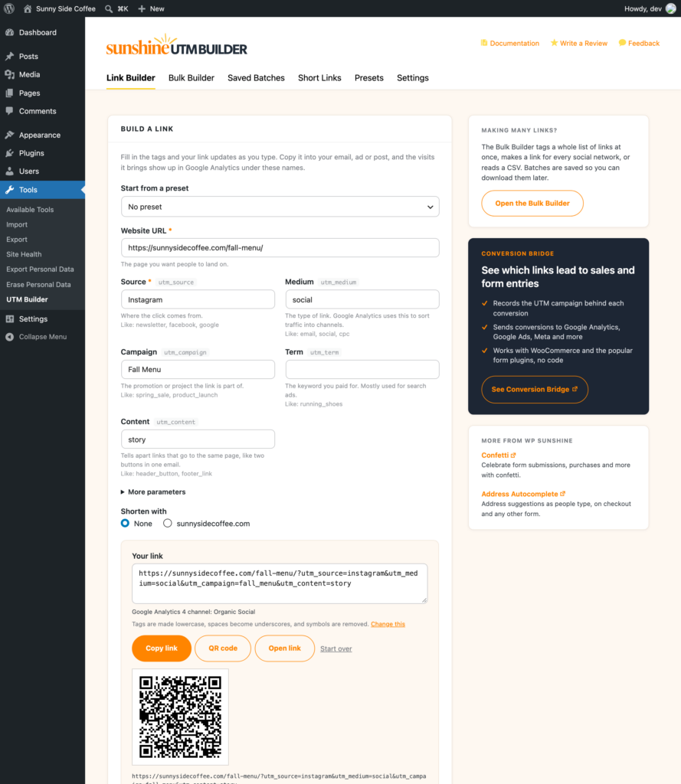Click the star icon by Write a Review
This screenshot has width=681, height=784.
(x=554, y=43)
